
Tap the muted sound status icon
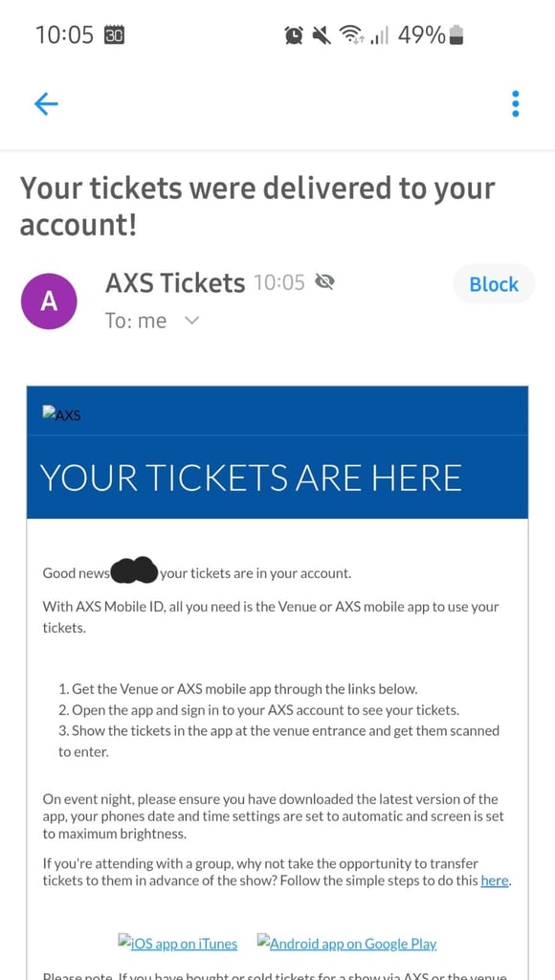tap(322, 36)
